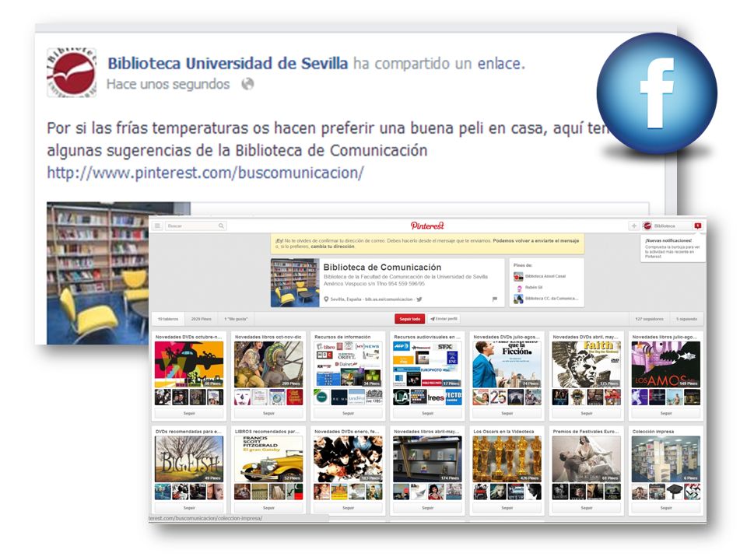Click Seguir under Novedades DVDs enero, fe...

pos(349,508)
